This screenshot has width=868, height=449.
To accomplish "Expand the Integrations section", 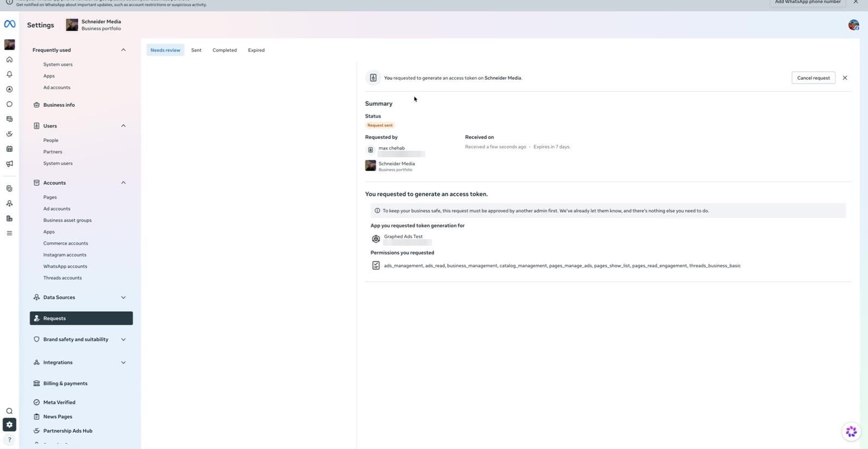I will pyautogui.click(x=123, y=362).
